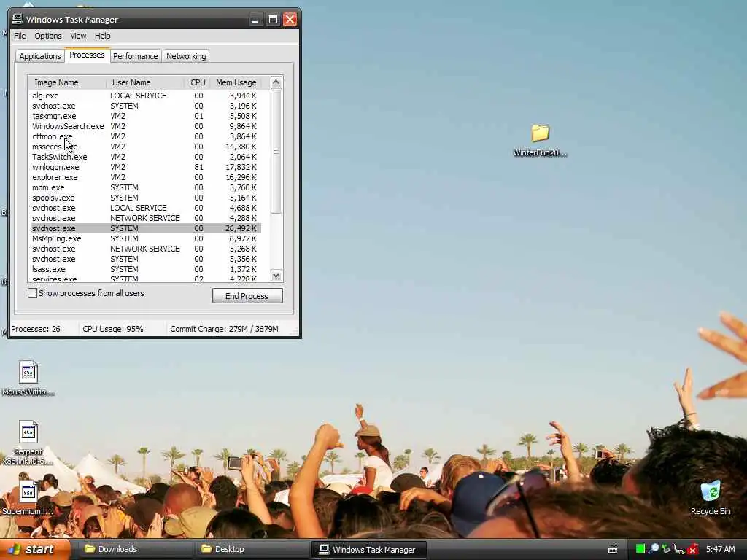Image resolution: width=747 pixels, height=560 pixels.
Task: Select svchost.exe row using 26,492 K
Action: coord(145,228)
